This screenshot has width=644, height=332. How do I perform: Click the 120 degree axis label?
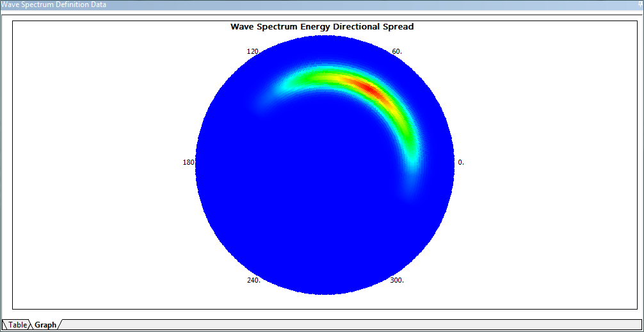click(x=252, y=51)
